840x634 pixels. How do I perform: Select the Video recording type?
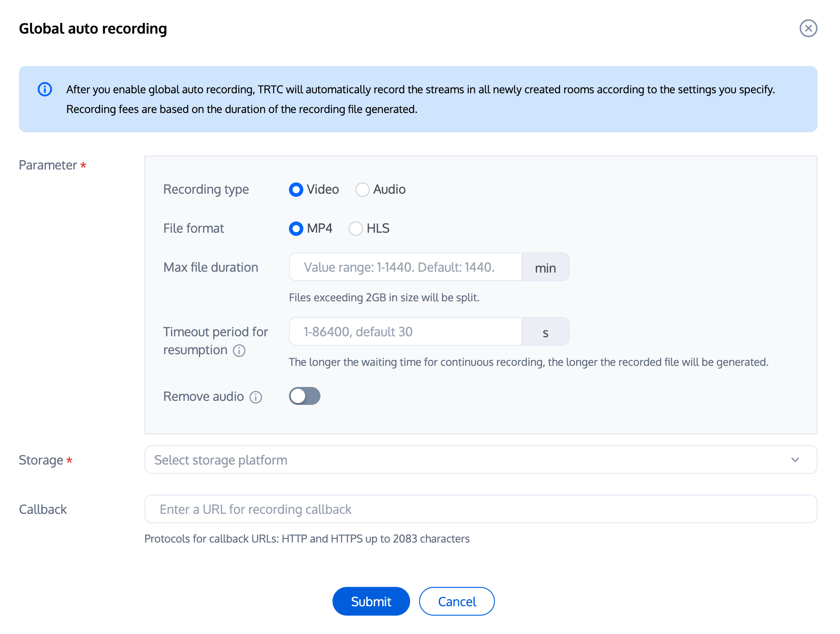tap(296, 190)
